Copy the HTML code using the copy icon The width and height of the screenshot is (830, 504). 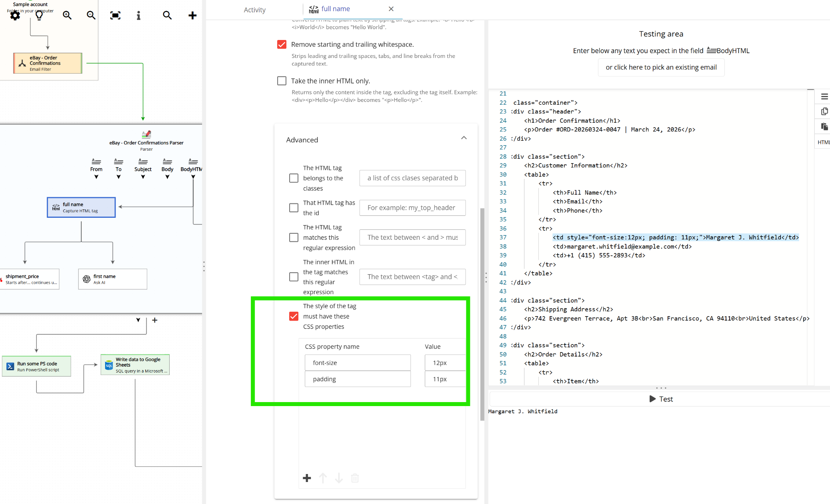coord(824,111)
